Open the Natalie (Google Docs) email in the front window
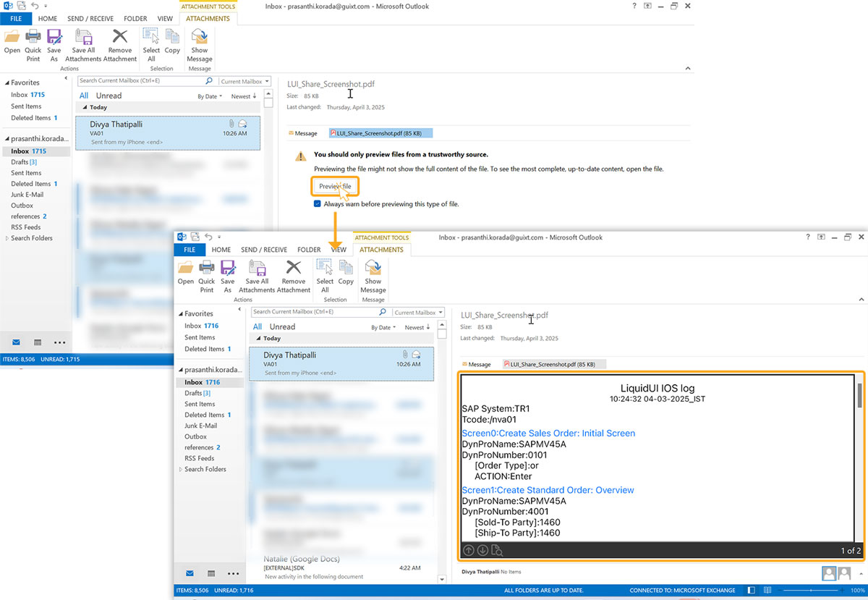 pos(341,567)
